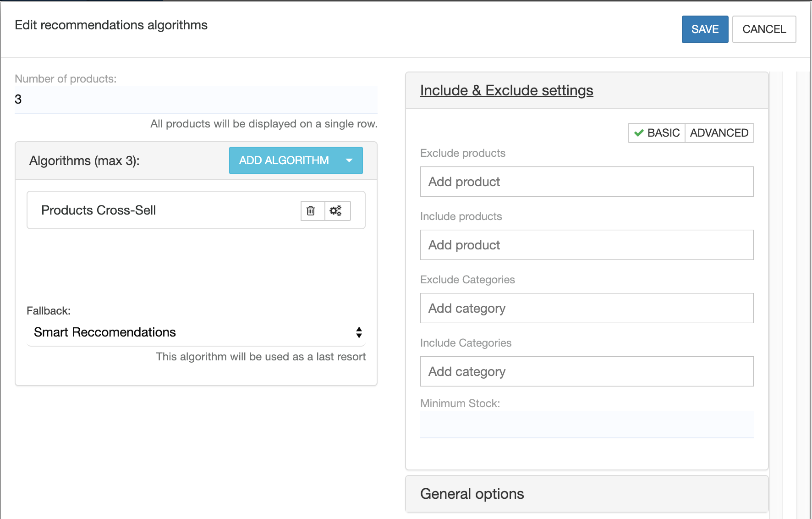Collapse the Include & Exclude settings panel
Viewport: 812px width, 519px height.
(506, 90)
